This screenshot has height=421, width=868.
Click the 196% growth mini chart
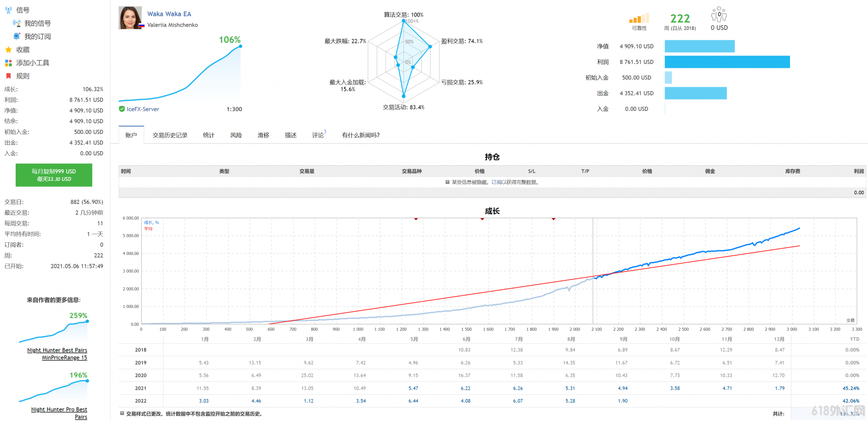pyautogui.click(x=53, y=391)
